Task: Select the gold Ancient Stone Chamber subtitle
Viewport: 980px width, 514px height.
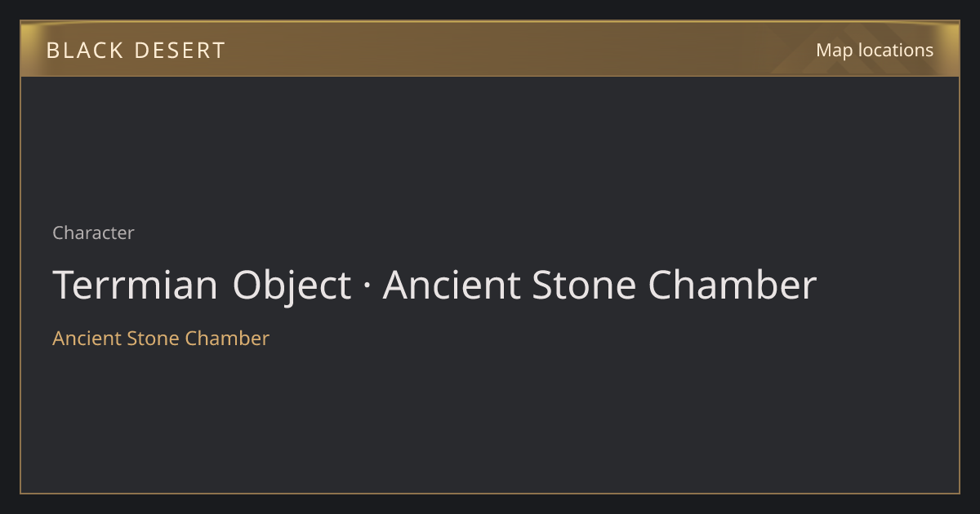Action: pyautogui.click(x=161, y=338)
